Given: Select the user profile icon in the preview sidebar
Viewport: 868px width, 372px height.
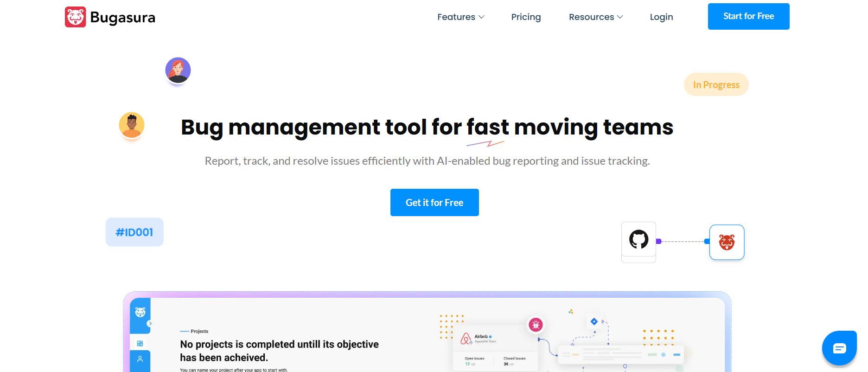Looking at the screenshot, I should coord(140,359).
